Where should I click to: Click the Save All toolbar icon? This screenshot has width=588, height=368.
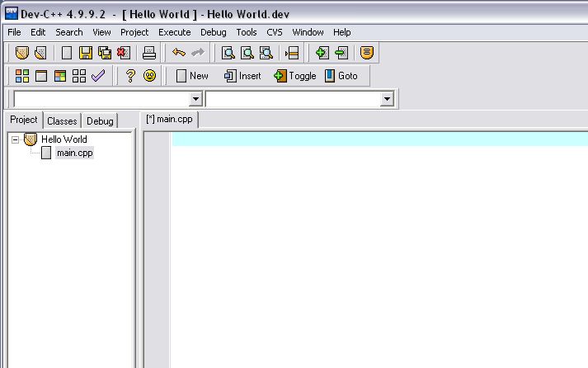pyautogui.click(x=105, y=53)
